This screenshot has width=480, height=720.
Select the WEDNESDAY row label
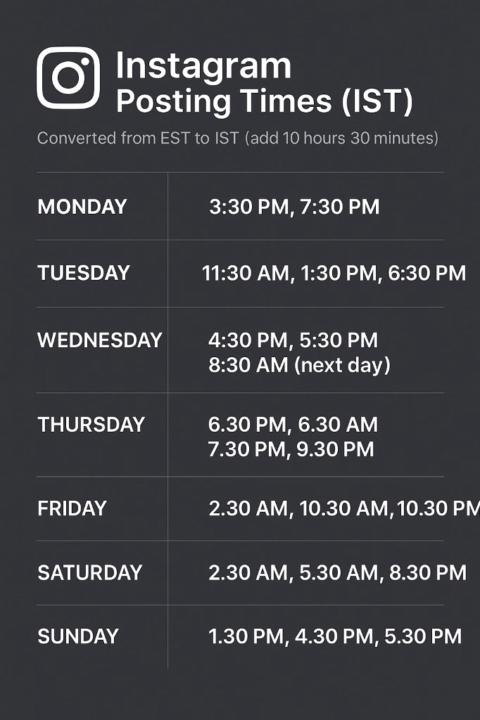pyautogui.click(x=100, y=340)
